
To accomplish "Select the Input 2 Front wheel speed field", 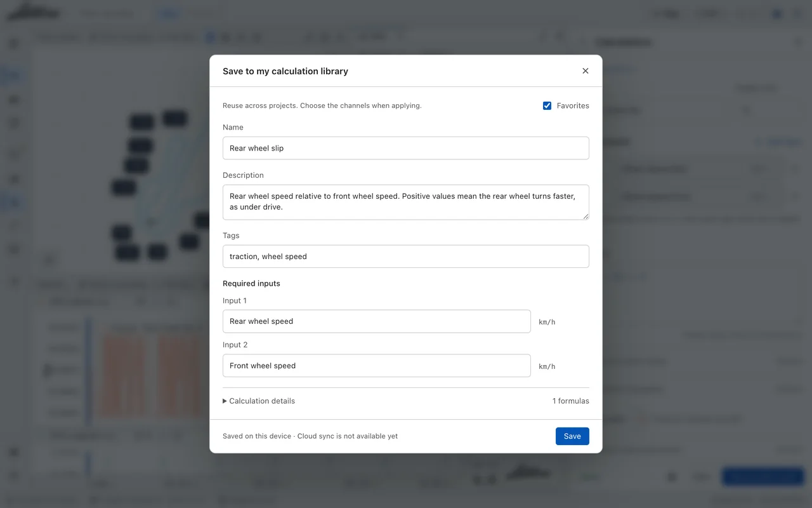I will 377,366.
